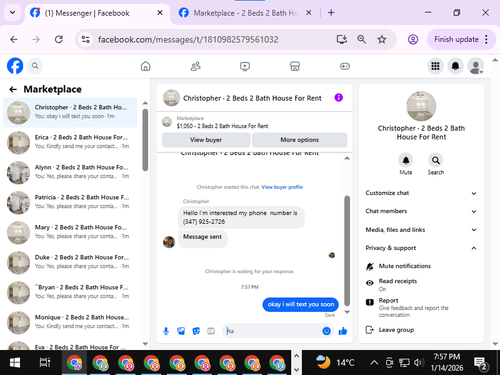
Task: Open Alynn's conversation in list
Action: pos(70,172)
